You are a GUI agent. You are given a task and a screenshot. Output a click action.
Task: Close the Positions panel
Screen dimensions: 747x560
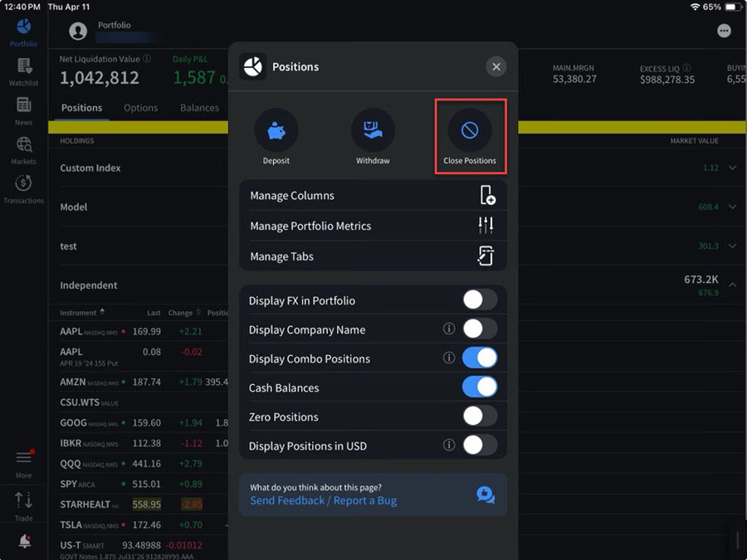[496, 66]
